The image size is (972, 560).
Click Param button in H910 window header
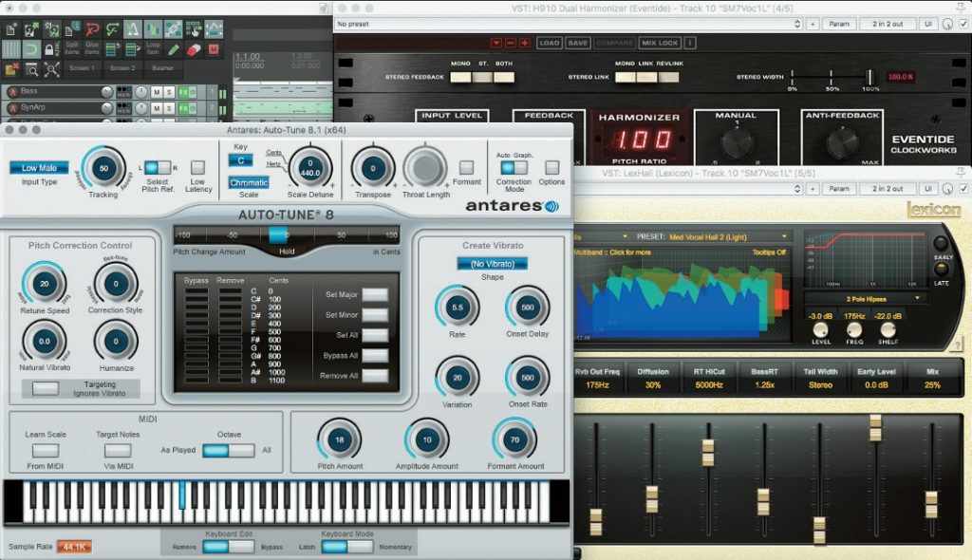pyautogui.click(x=839, y=24)
